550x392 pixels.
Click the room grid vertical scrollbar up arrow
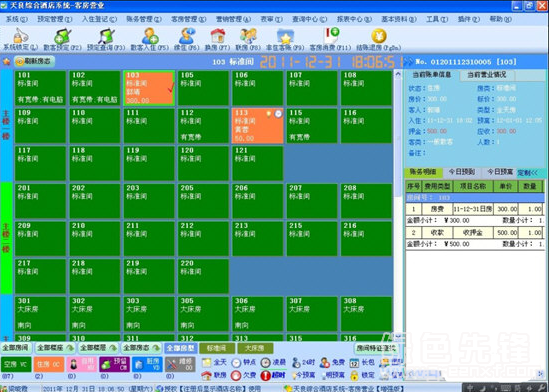pyautogui.click(x=398, y=75)
